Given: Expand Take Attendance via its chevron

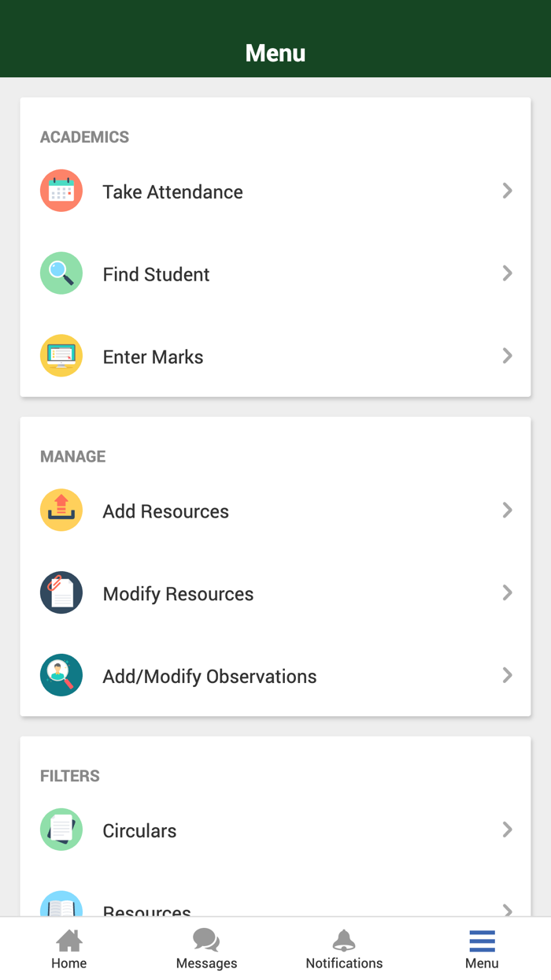Looking at the screenshot, I should [508, 191].
